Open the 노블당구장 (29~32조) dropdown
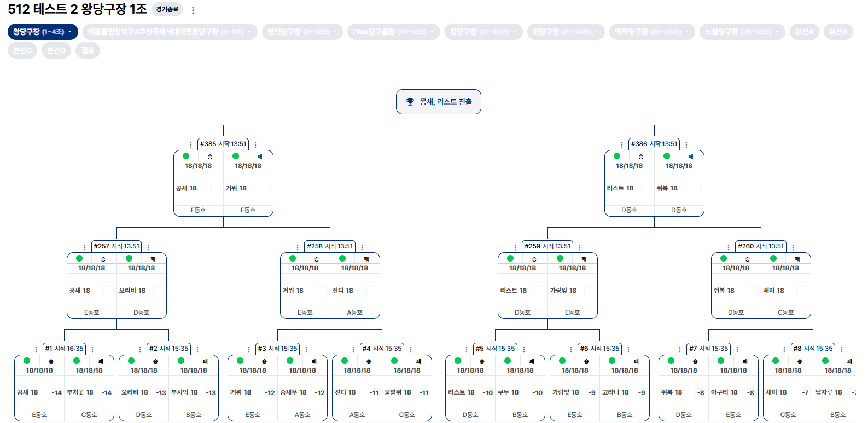 pyautogui.click(x=742, y=32)
